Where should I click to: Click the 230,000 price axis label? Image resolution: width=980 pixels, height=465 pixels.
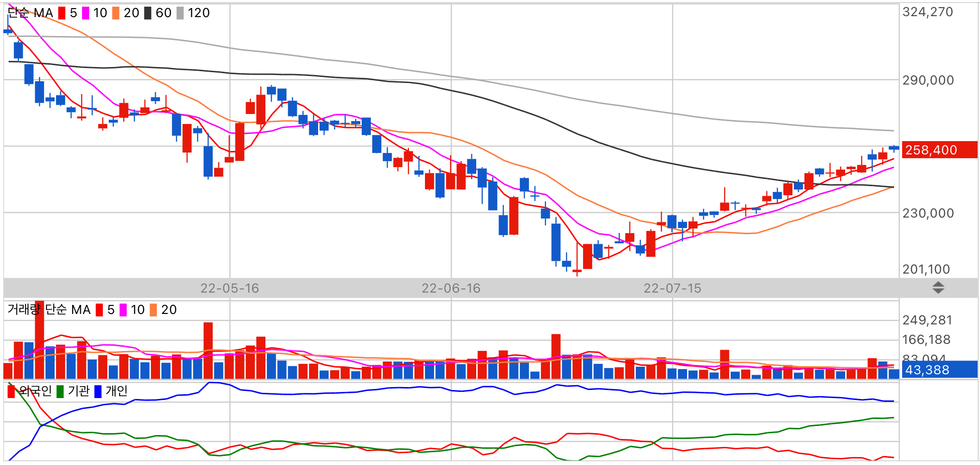[x=928, y=213]
